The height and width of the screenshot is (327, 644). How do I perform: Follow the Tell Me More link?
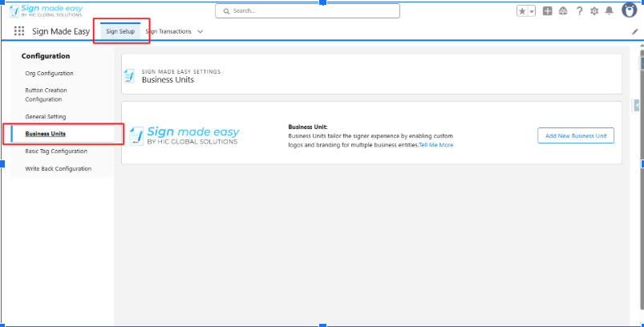[436, 145]
